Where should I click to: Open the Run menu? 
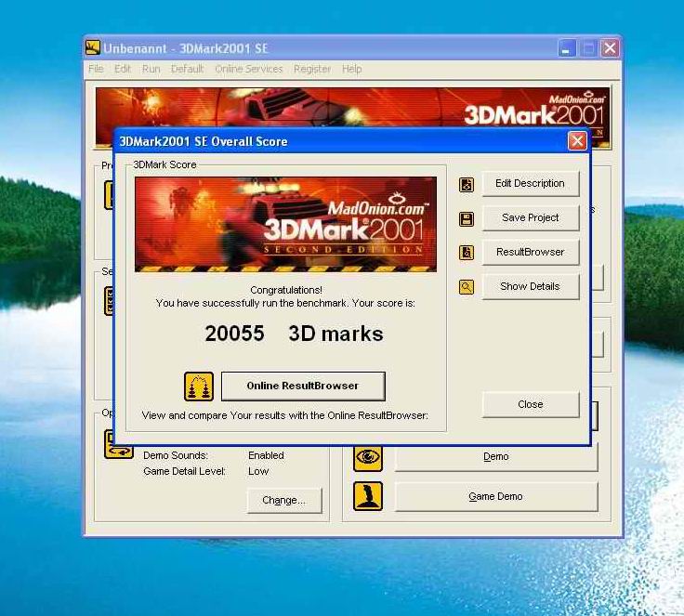[151, 69]
